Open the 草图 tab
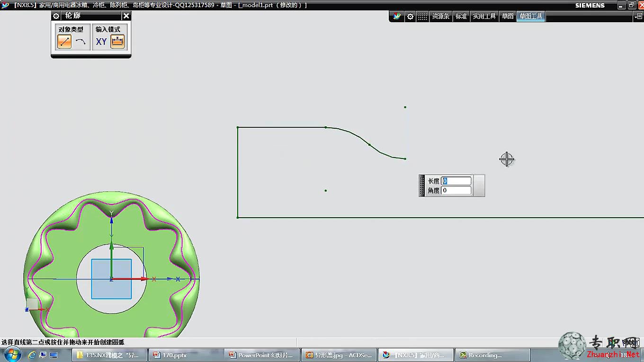The width and height of the screenshot is (644, 362). (508, 16)
